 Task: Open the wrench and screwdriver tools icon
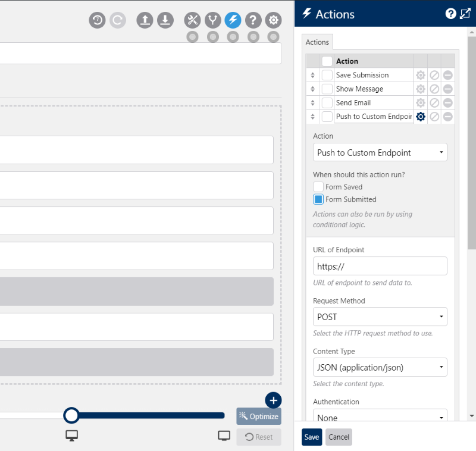pos(192,20)
